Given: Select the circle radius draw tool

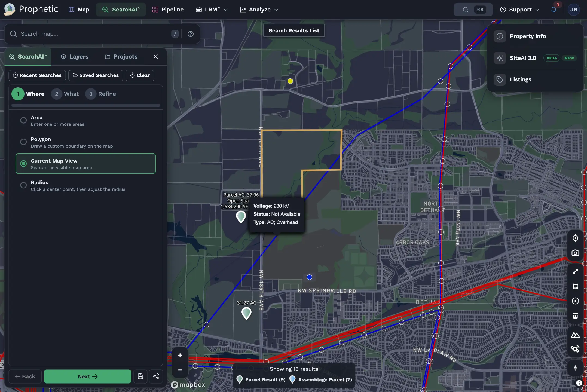Looking at the screenshot, I should point(575,301).
